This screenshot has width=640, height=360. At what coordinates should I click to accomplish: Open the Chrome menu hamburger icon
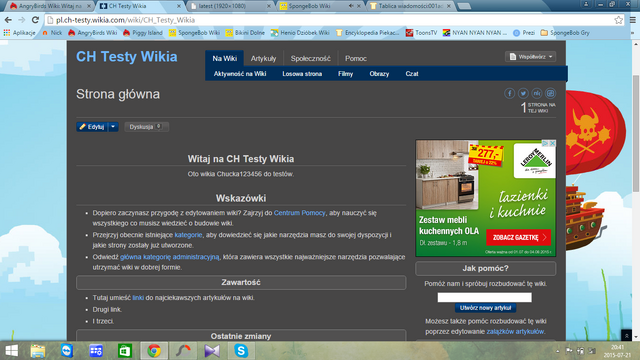(633, 20)
